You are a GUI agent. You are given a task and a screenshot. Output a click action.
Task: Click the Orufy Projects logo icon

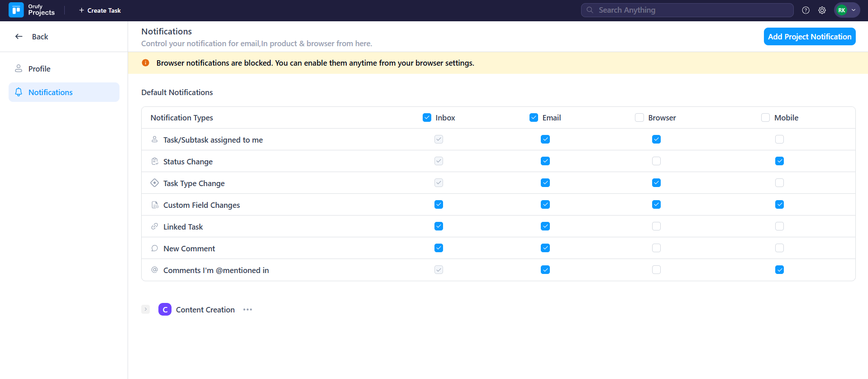pos(16,10)
